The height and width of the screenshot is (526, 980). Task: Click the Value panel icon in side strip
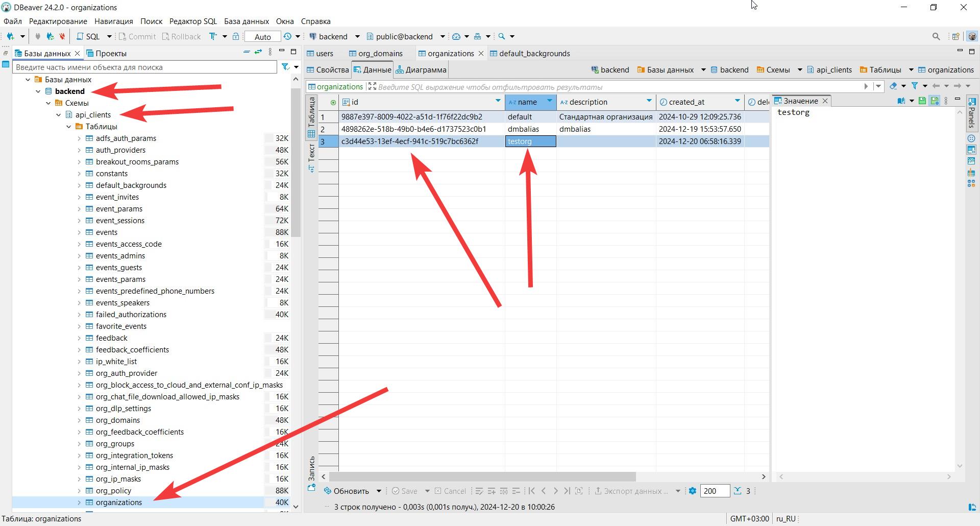(971, 150)
